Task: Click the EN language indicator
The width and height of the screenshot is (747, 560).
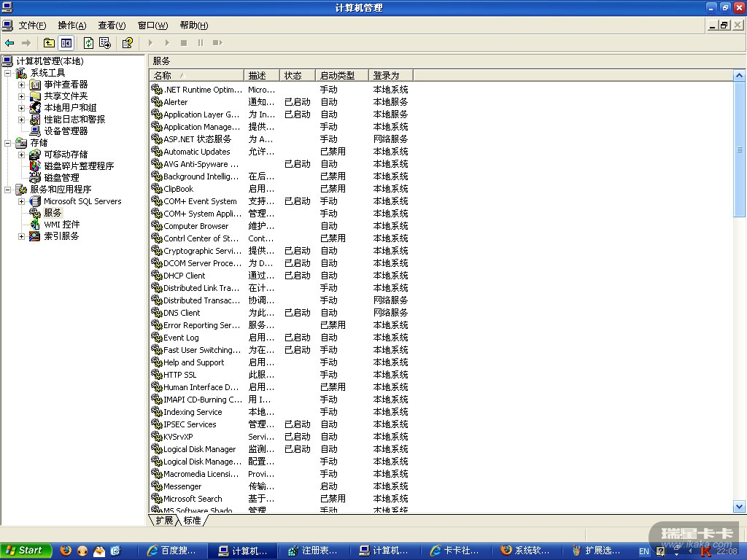Action: tap(643, 551)
